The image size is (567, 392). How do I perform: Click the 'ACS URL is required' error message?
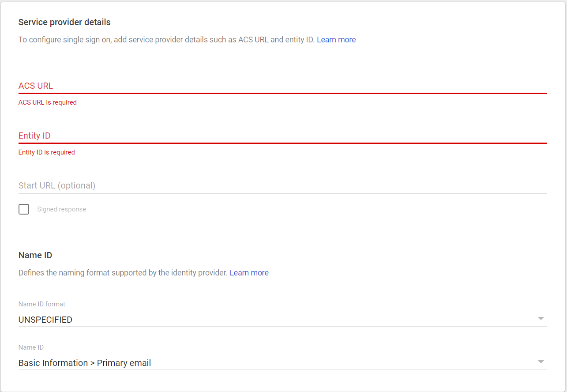point(48,102)
